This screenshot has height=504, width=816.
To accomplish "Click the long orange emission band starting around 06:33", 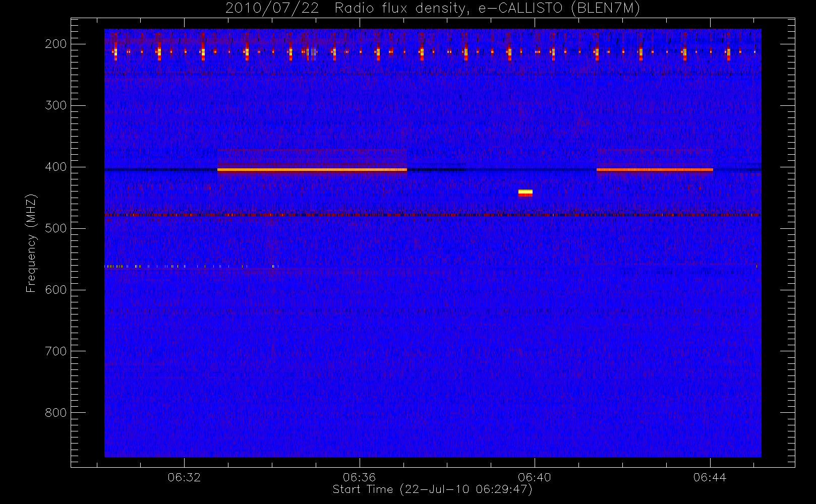I will (312, 170).
